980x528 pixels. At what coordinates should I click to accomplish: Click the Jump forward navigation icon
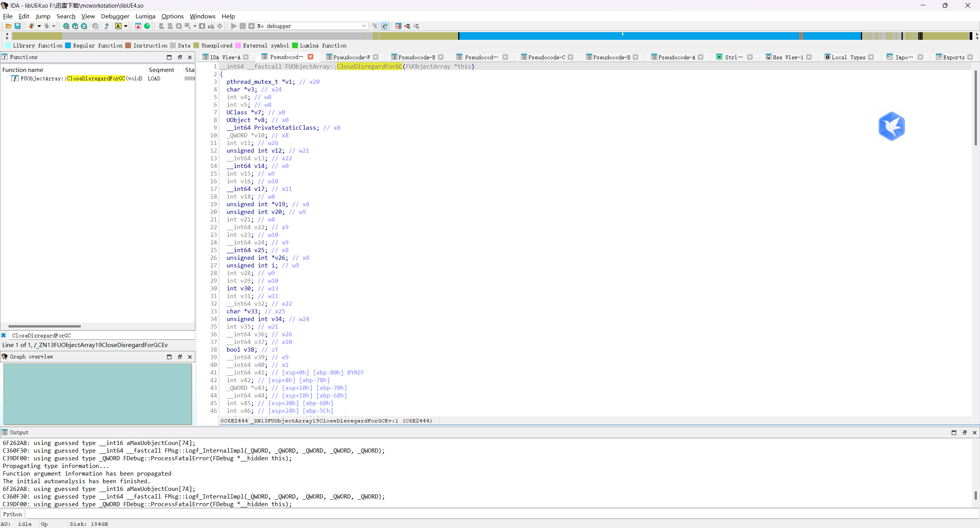coord(47,26)
